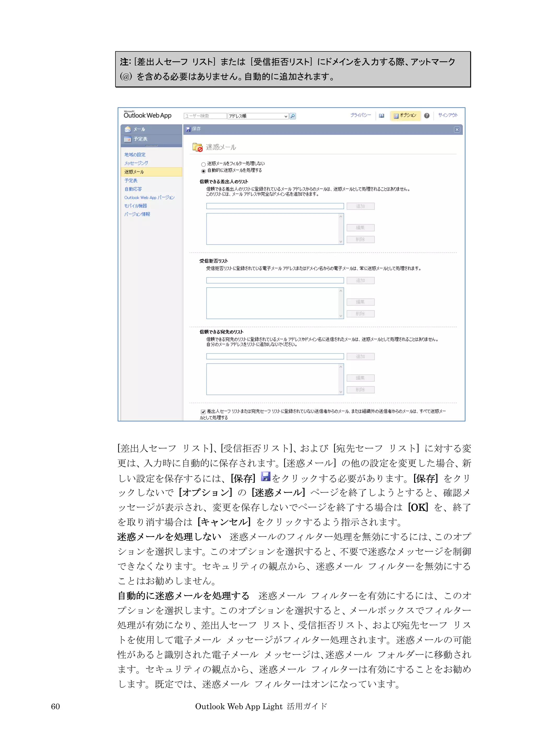Click scroll-up arrow of 信頼できる宛先 list box
The height and width of the screenshot is (756, 535).
pyautogui.click(x=341, y=367)
